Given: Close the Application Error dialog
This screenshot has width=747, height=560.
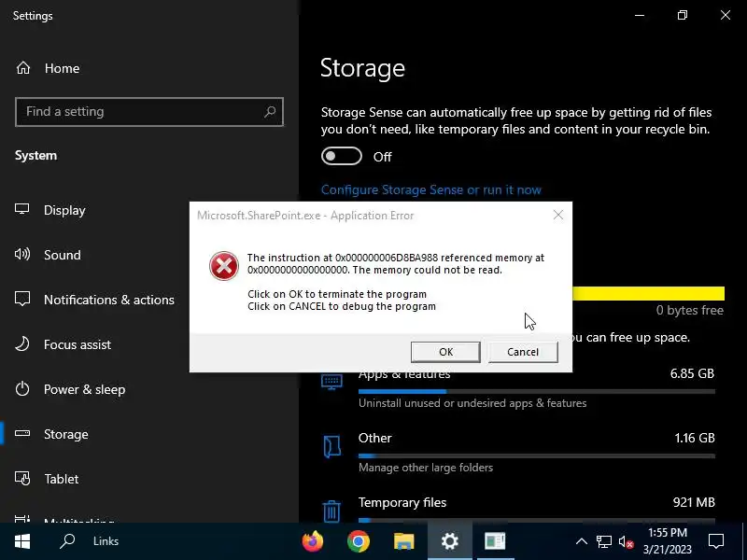Looking at the screenshot, I should 558,216.
